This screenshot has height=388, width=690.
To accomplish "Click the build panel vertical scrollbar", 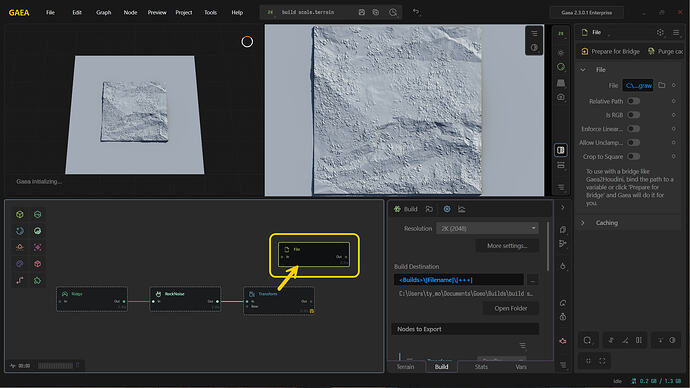I will [548, 246].
